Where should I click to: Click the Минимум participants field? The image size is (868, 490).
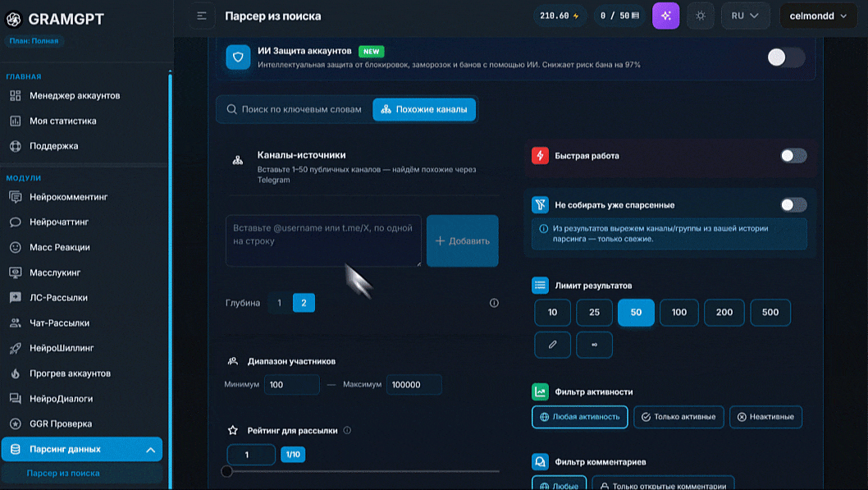(292, 385)
